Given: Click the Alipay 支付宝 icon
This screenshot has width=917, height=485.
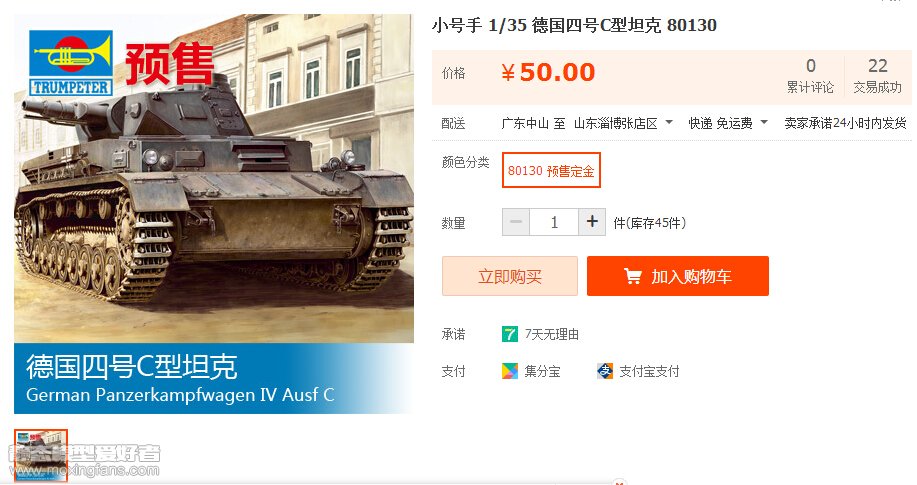Looking at the screenshot, I should (605, 371).
